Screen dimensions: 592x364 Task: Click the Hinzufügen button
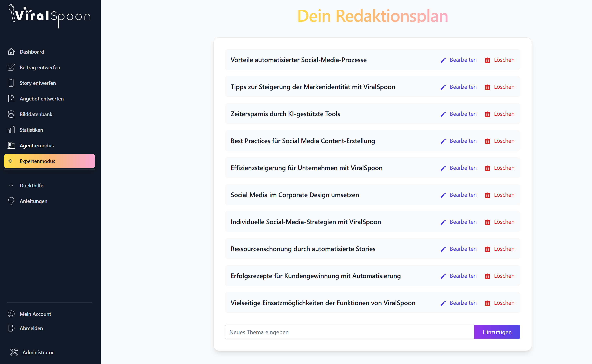(x=497, y=332)
